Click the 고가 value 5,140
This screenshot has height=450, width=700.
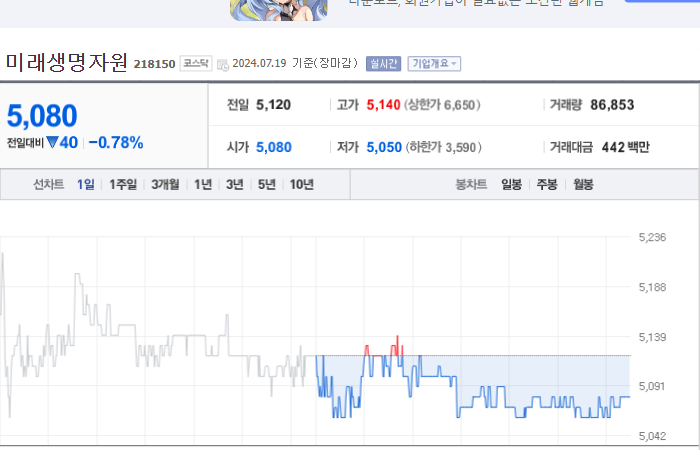(x=383, y=105)
